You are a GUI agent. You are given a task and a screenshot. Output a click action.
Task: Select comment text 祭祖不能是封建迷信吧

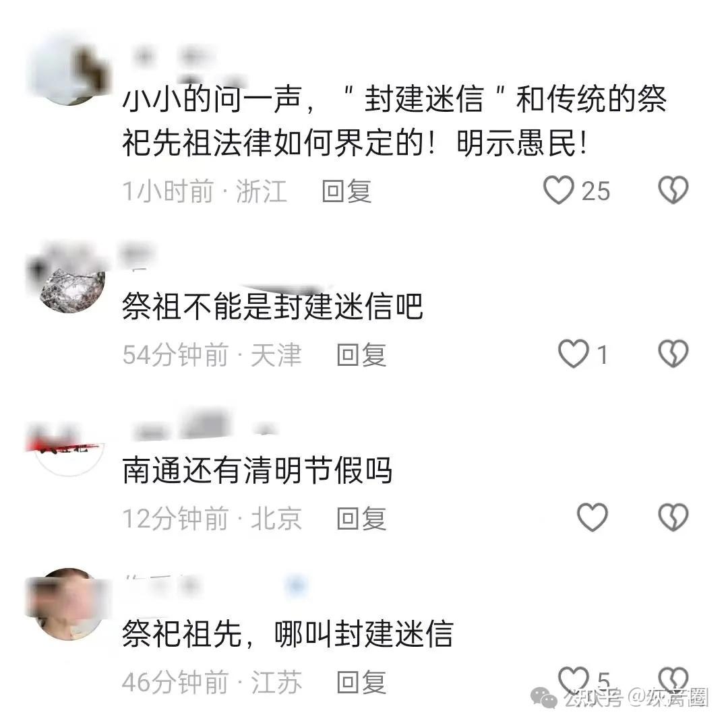[x=272, y=307]
